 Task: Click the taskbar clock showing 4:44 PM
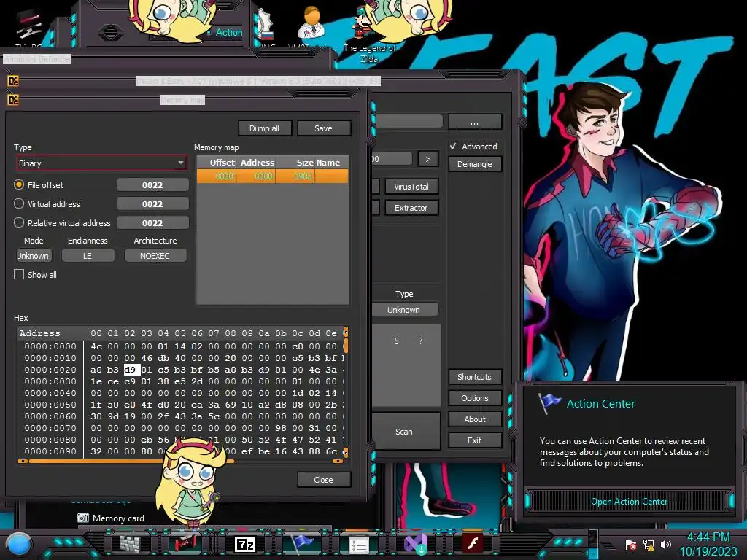[708, 544]
